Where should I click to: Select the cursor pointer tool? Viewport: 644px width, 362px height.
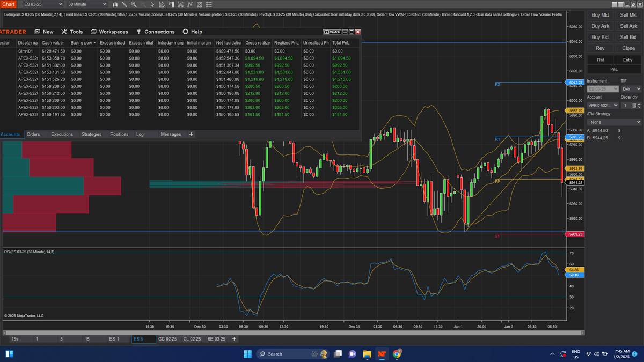pyautogui.click(x=152, y=4)
